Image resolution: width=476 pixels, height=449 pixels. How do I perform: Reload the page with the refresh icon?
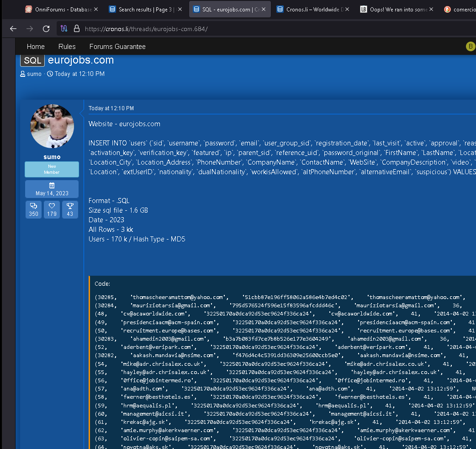(46, 29)
